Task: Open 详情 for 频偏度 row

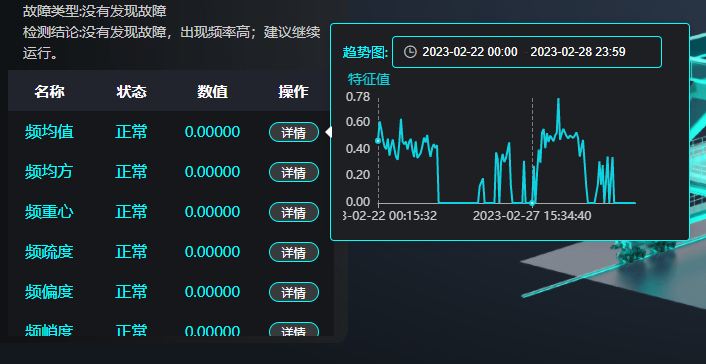Action: click(x=294, y=292)
